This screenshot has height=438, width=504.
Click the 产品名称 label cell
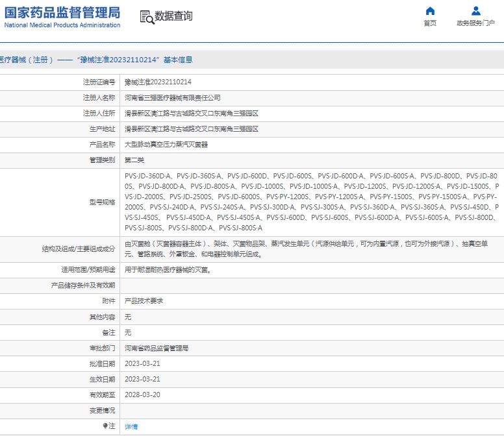click(60, 145)
